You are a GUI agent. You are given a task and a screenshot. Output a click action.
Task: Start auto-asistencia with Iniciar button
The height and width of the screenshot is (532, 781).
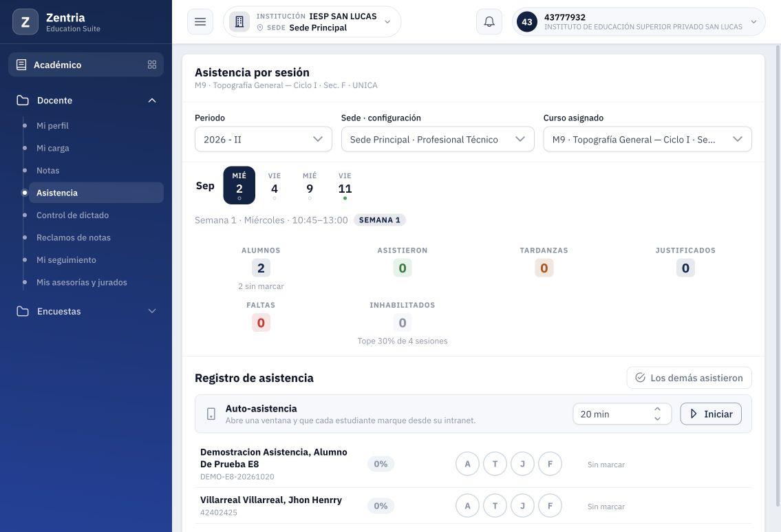click(711, 414)
